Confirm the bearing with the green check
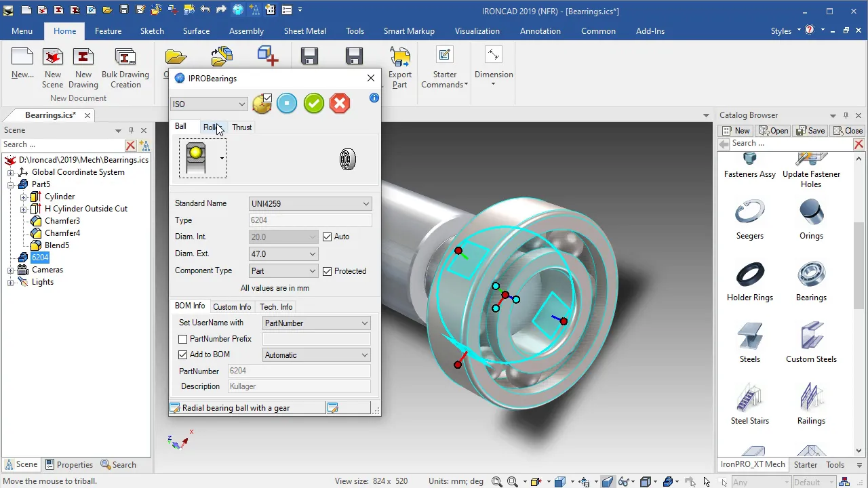This screenshot has height=488, width=868. (x=313, y=103)
